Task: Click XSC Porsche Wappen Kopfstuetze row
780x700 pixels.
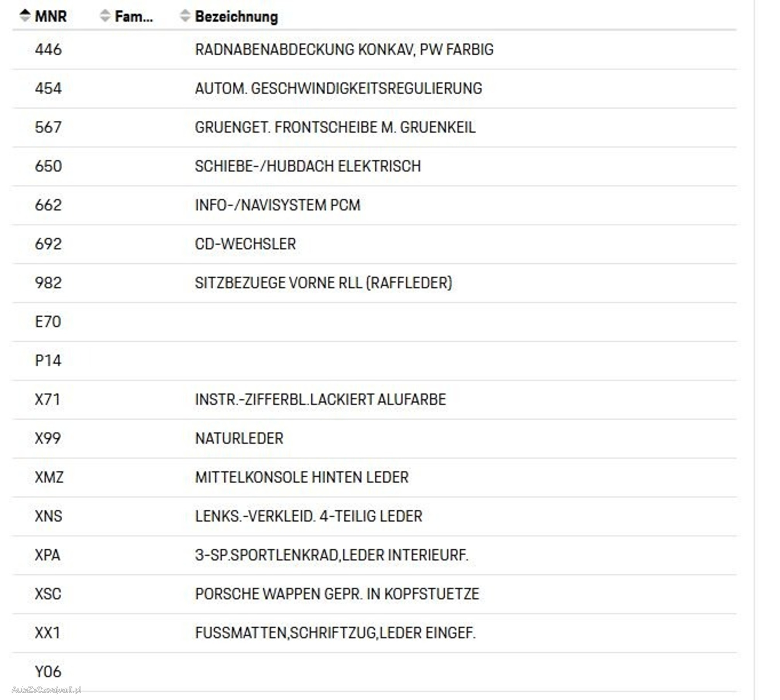Action: click(x=374, y=594)
